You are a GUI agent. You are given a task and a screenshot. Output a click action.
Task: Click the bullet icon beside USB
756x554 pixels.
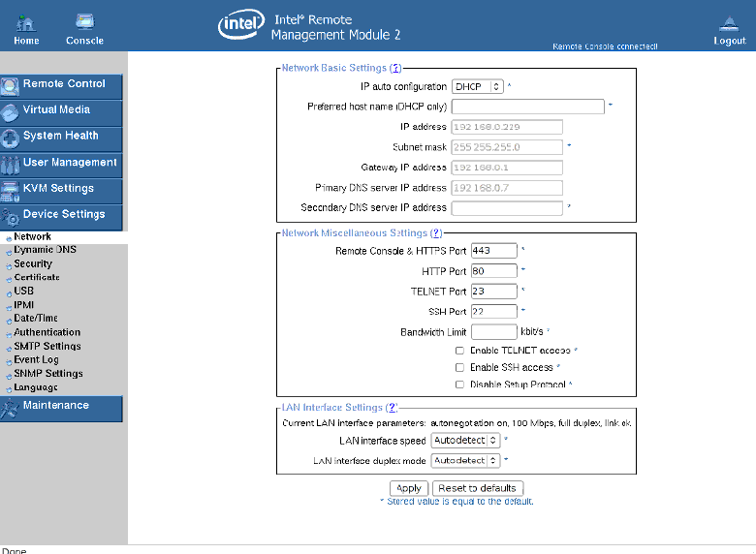9,293
